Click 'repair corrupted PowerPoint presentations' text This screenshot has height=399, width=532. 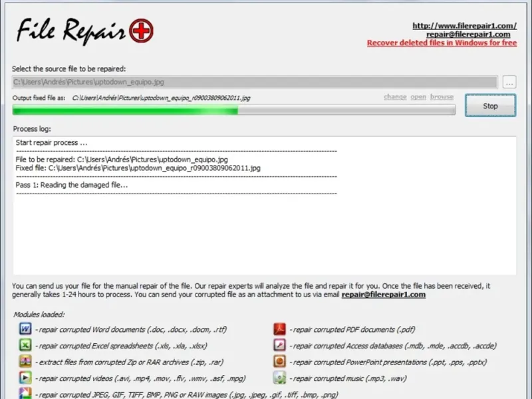click(x=390, y=362)
